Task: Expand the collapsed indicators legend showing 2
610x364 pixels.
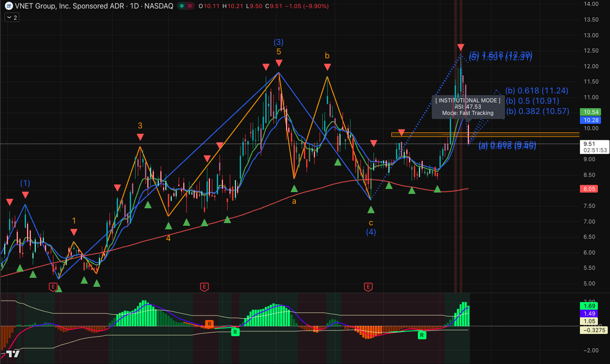Action: point(12,17)
